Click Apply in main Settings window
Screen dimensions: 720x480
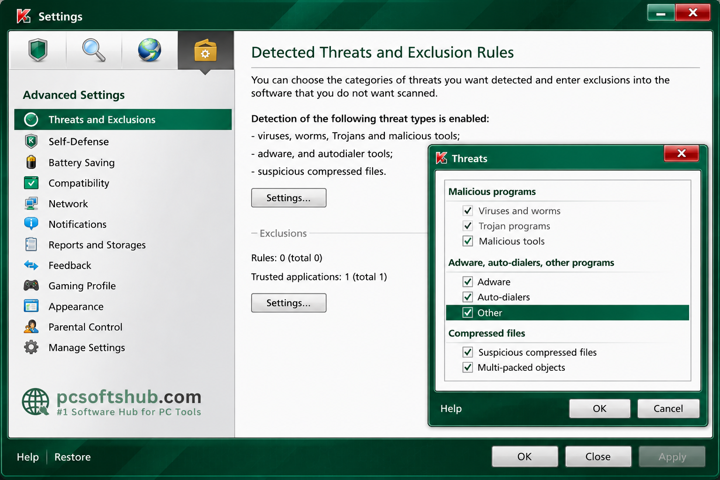(672, 457)
